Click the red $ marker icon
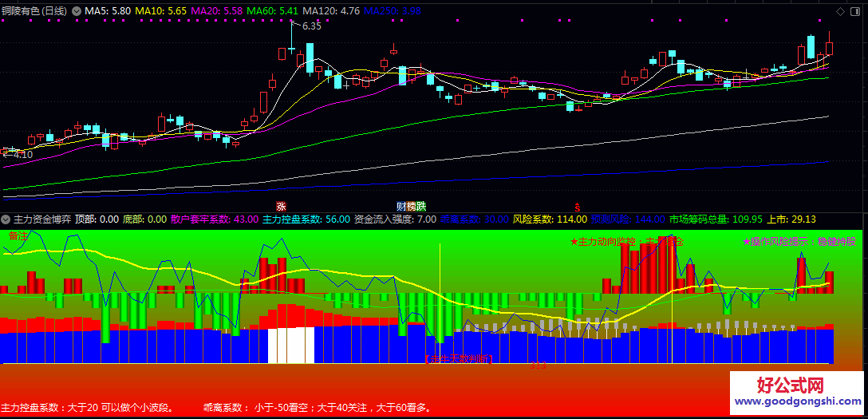 578,207
